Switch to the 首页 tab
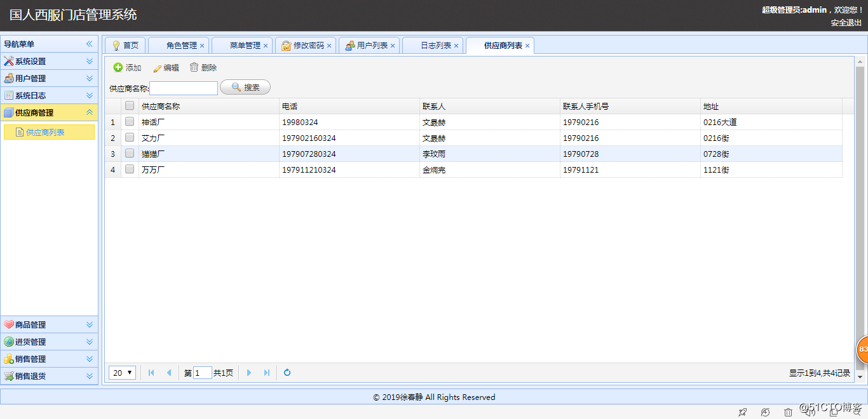This screenshot has height=419, width=868. [125, 46]
